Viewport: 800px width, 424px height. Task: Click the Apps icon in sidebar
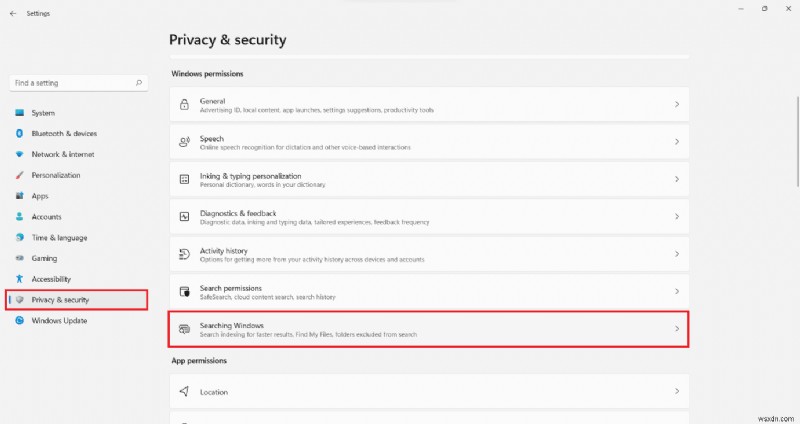pyautogui.click(x=19, y=196)
